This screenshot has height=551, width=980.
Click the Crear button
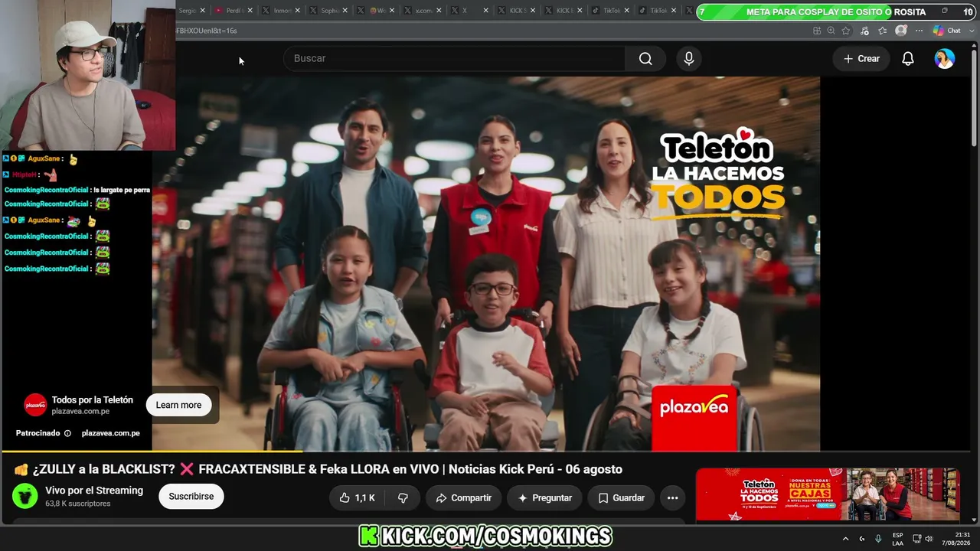861,59
